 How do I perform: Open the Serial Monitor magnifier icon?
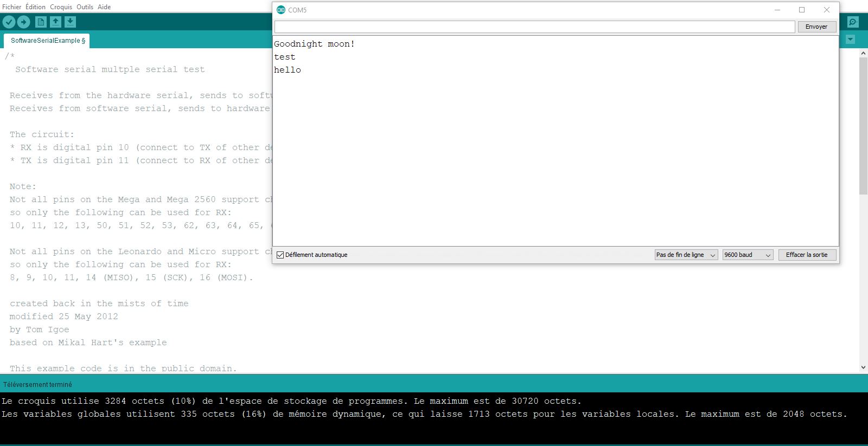pos(853,22)
